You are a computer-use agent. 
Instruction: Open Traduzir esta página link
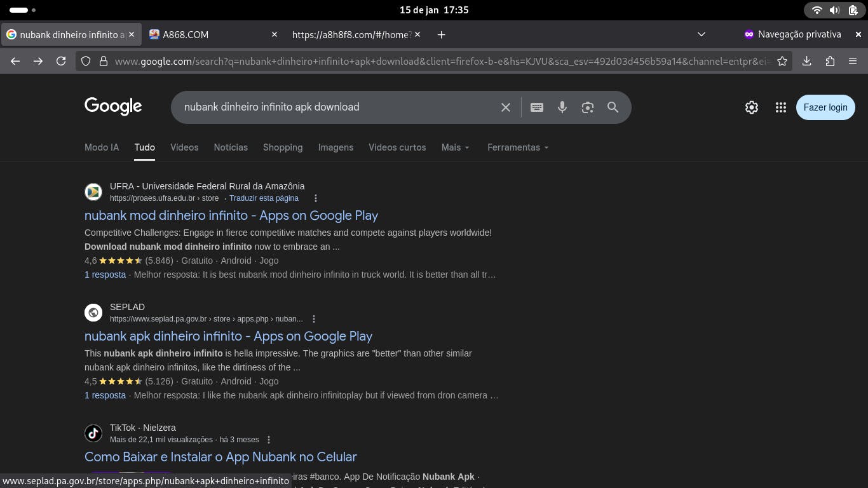point(264,198)
